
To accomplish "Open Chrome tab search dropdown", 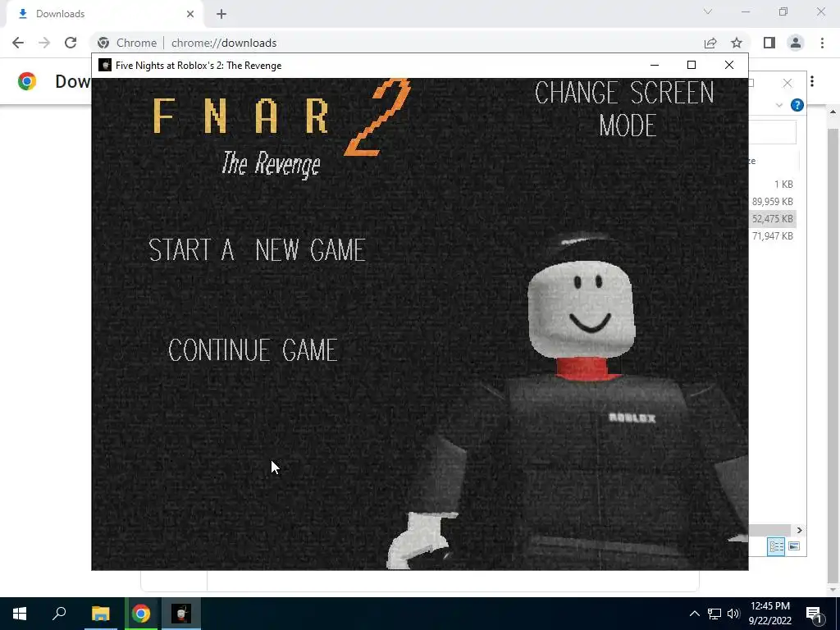I will pyautogui.click(x=708, y=11).
